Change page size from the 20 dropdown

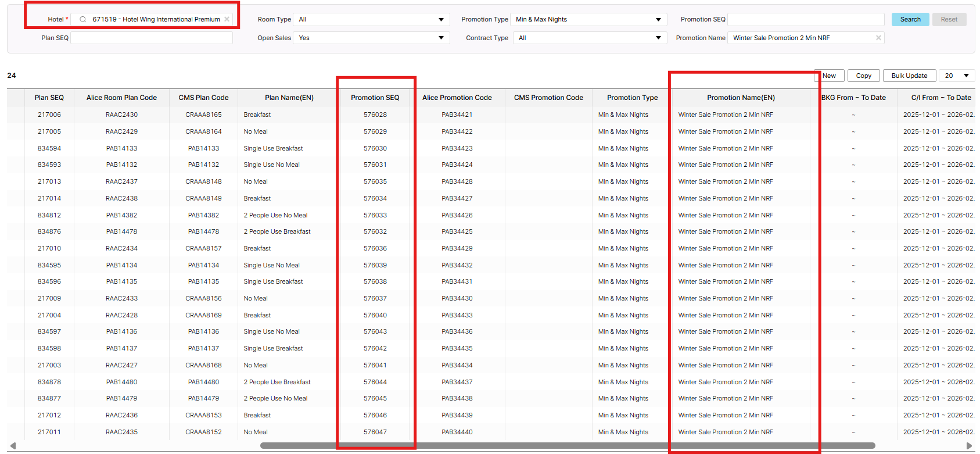tap(957, 76)
